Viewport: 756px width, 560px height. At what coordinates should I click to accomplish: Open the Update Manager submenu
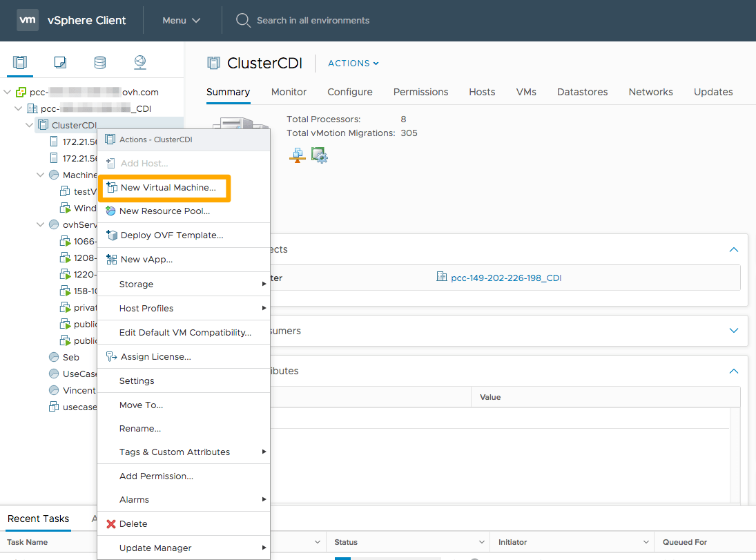pyautogui.click(x=184, y=548)
